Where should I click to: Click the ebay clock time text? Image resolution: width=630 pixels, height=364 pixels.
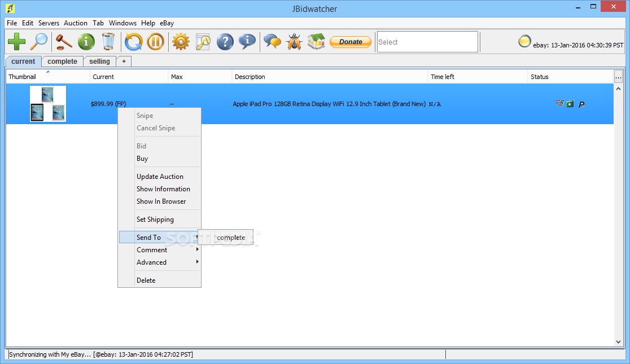578,45
